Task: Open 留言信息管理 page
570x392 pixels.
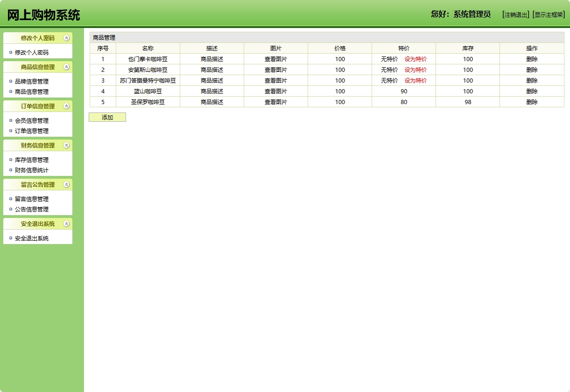Action: pyautogui.click(x=32, y=199)
